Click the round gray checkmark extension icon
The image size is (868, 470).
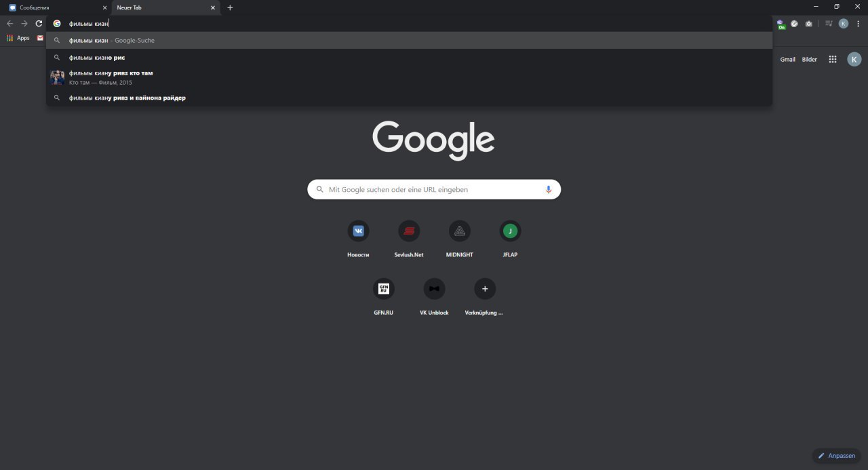[x=795, y=23]
